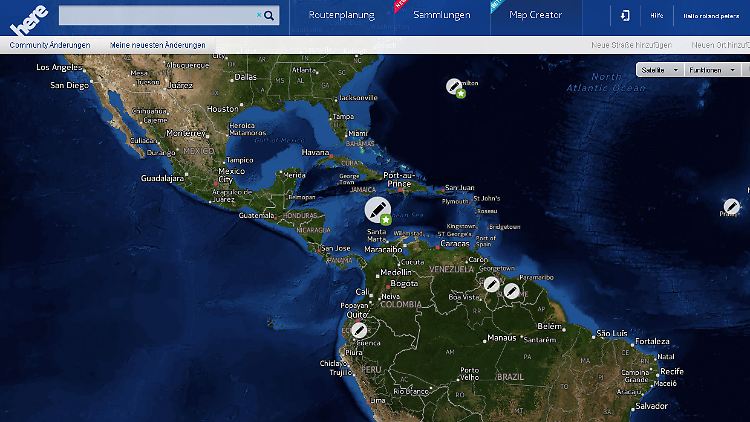The width and height of the screenshot is (750, 422).
Task: Open the Routenplanung tab
Action: pos(342,16)
